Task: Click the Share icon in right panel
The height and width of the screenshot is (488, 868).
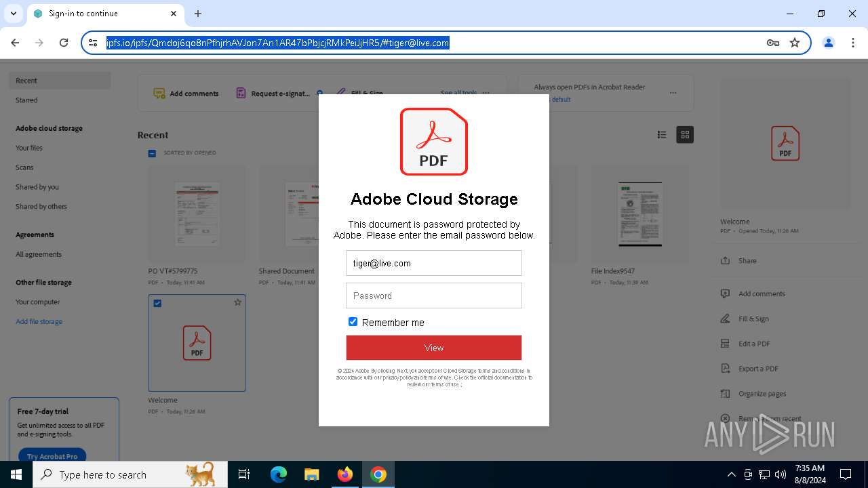Action: [x=725, y=261]
